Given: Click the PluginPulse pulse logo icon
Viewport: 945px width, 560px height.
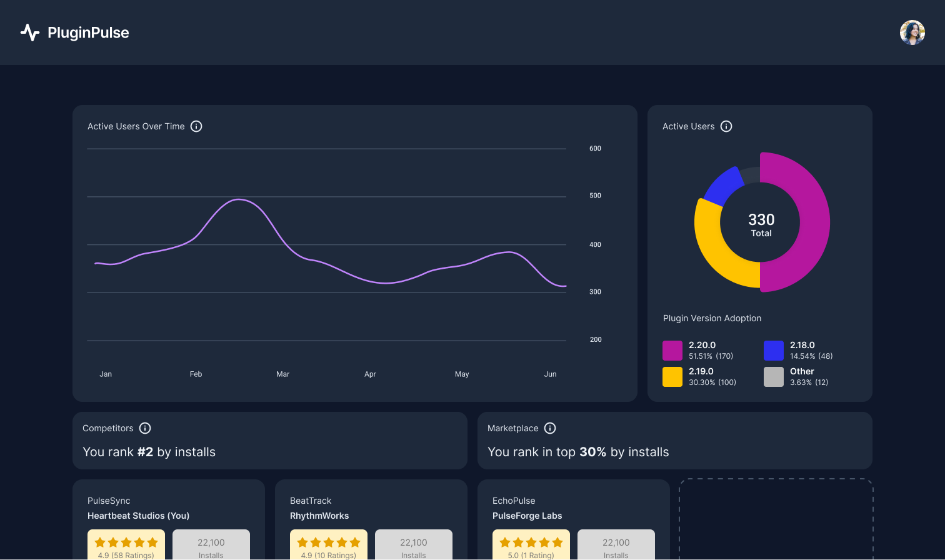Looking at the screenshot, I should (30, 32).
